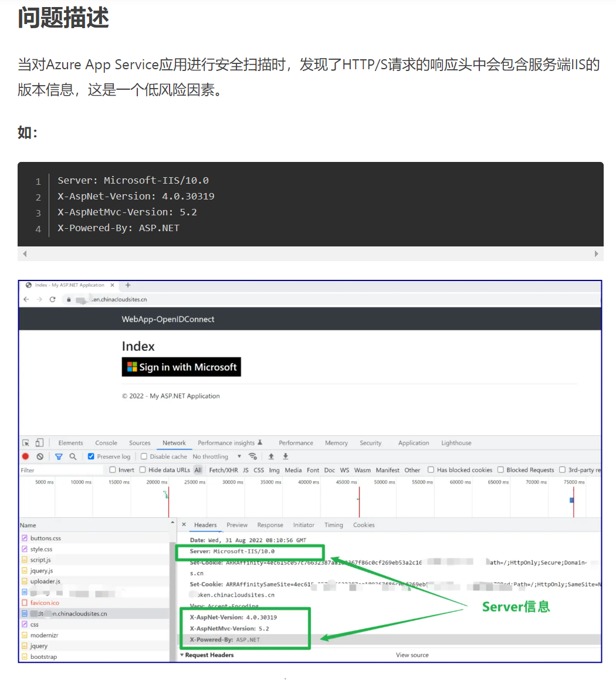The image size is (616, 680).
Task: Filter requests by Fetch/XHR
Action: pyautogui.click(x=224, y=470)
